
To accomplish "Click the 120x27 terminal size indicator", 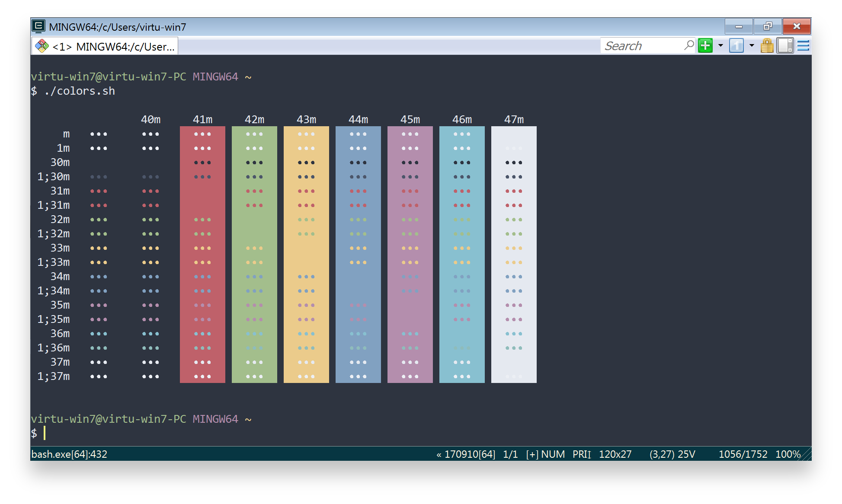I will [615, 454].
